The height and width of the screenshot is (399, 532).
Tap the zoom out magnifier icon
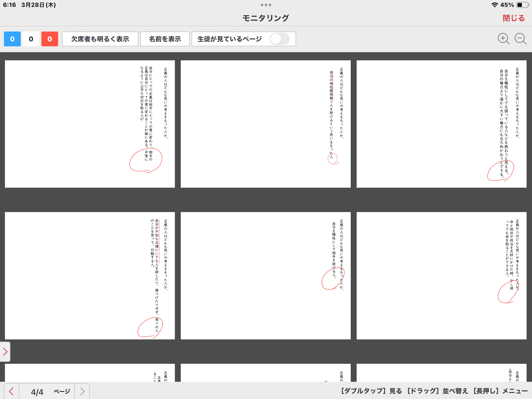click(520, 39)
